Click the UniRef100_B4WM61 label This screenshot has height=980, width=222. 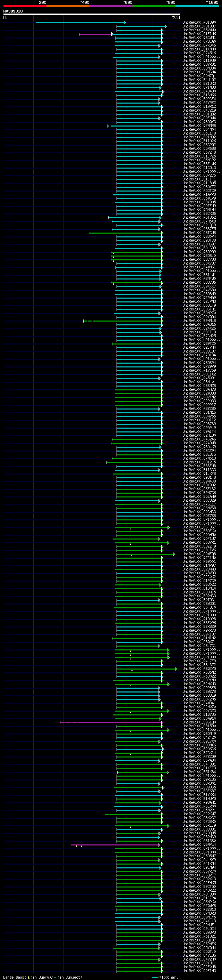[199, 267]
